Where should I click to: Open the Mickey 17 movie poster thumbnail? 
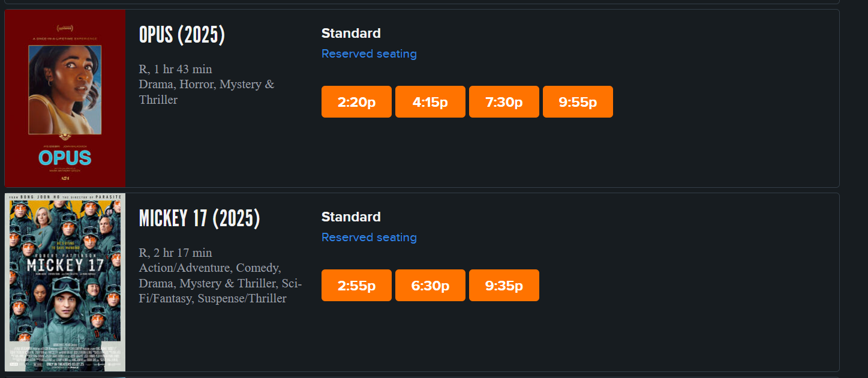(x=65, y=282)
